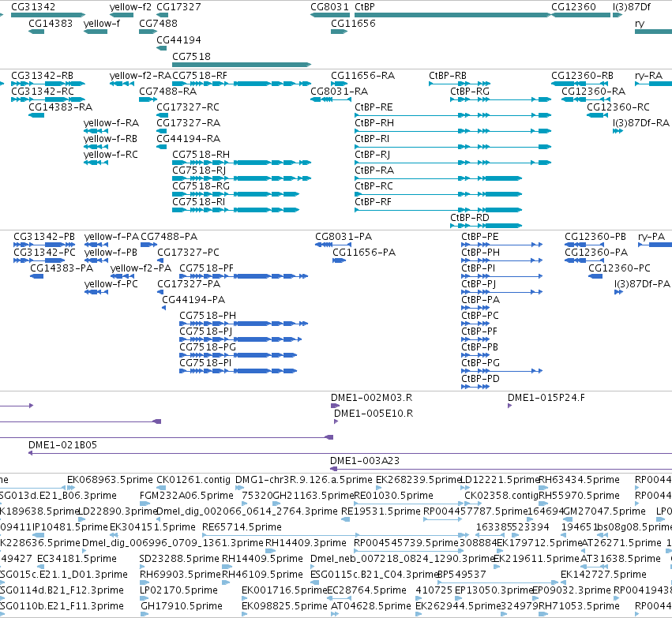Select the CG8031-PA protein
Viewport: 672px width, 618px height.
pos(333,245)
